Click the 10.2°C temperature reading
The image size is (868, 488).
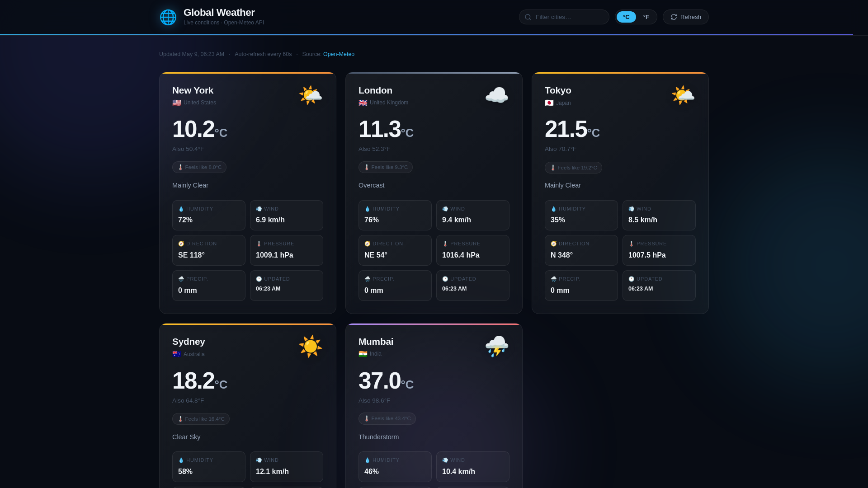[200, 129]
